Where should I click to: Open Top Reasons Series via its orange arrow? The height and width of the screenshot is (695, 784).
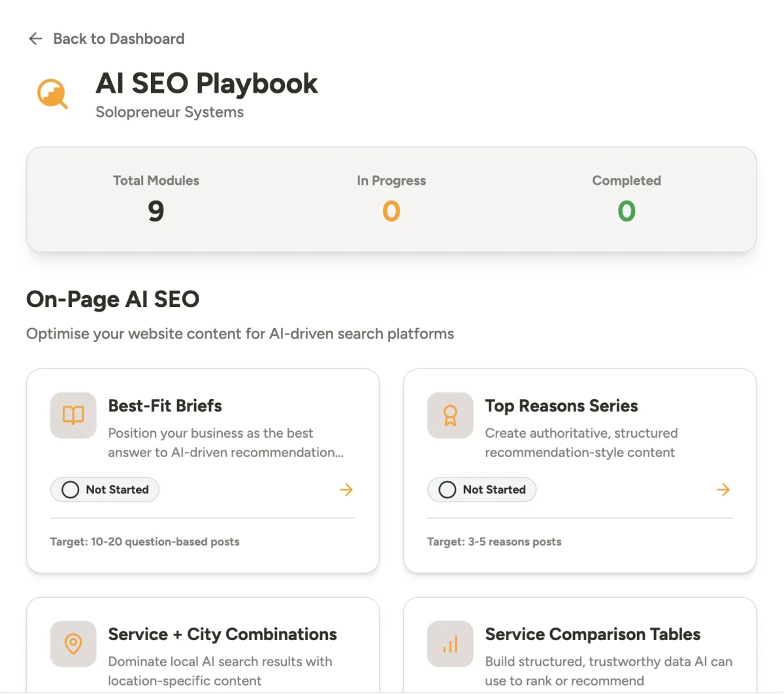tap(723, 490)
